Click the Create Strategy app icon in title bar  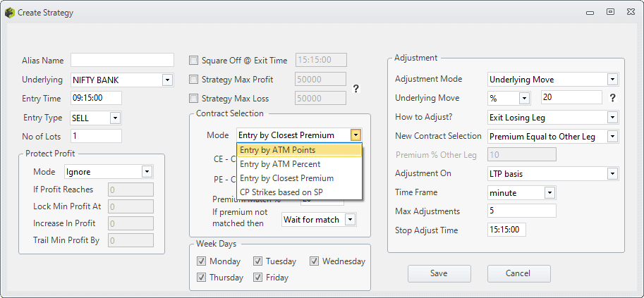tap(9, 13)
